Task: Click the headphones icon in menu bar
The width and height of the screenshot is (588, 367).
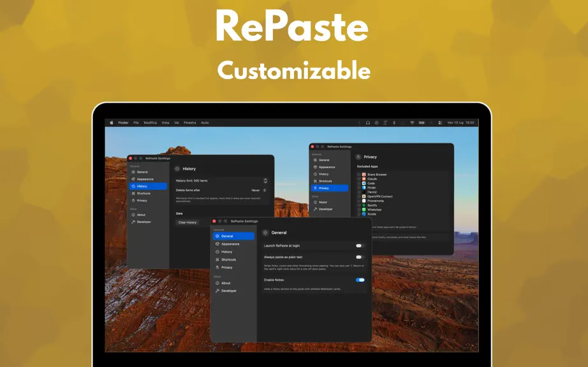Action: tap(368, 122)
